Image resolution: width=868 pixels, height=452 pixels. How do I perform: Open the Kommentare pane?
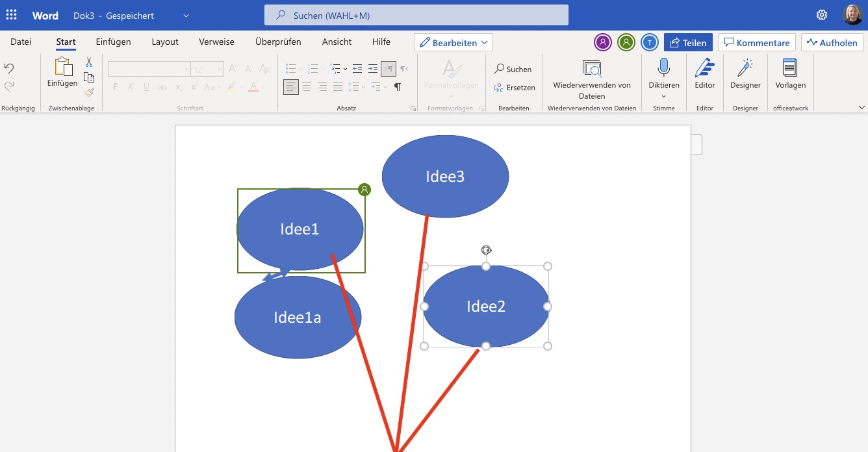756,43
